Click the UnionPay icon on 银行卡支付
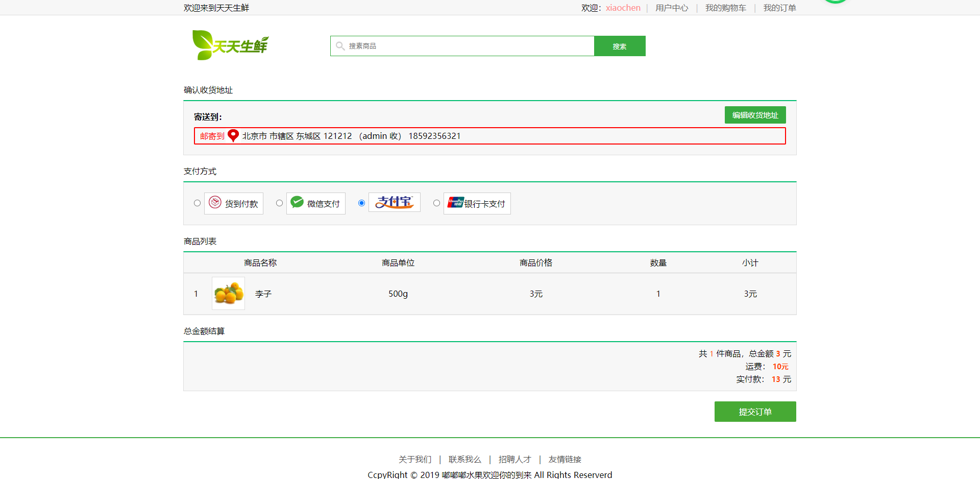980x479 pixels. point(455,202)
